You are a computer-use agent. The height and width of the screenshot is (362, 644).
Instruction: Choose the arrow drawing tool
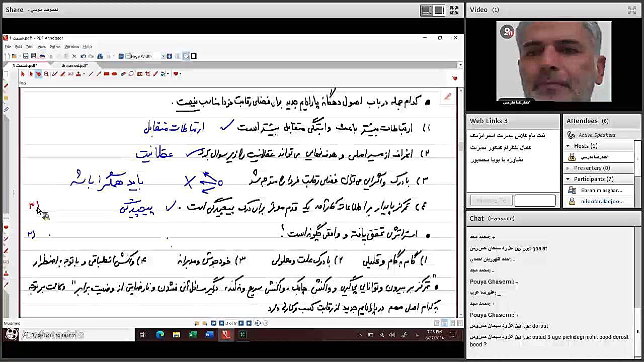pyautogui.click(x=99, y=74)
